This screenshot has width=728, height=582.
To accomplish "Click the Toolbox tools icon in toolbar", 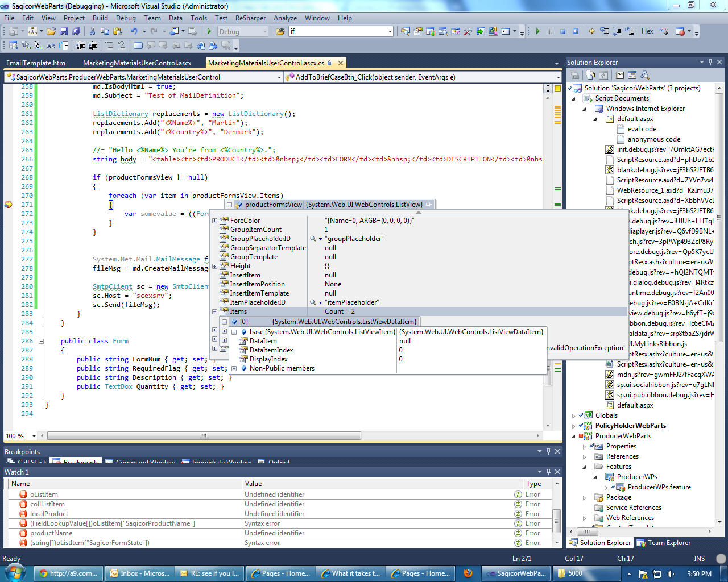I will [468, 31].
